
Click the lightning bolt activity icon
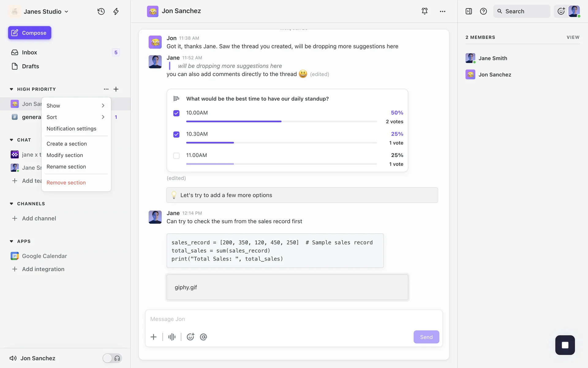pos(116,11)
